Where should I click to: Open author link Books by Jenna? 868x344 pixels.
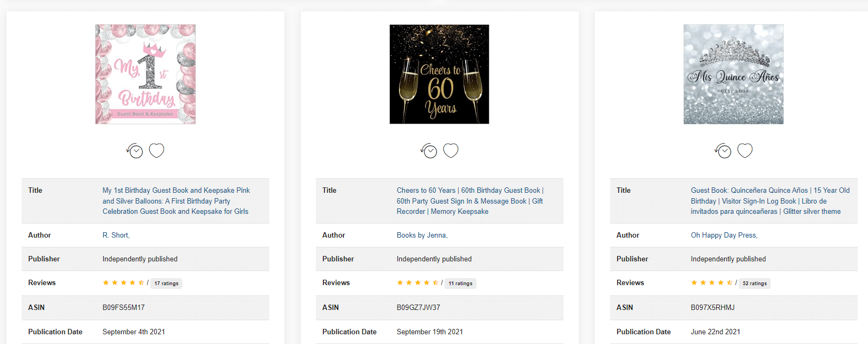[x=422, y=235]
